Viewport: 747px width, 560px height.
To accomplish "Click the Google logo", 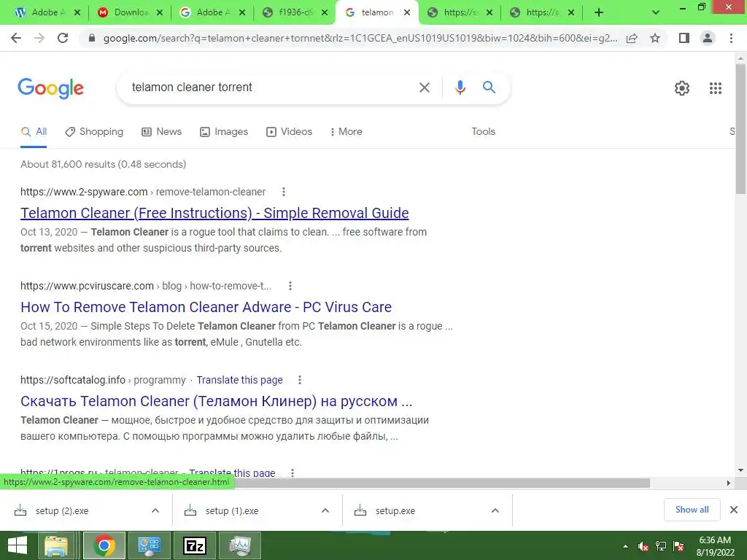I will (50, 88).
